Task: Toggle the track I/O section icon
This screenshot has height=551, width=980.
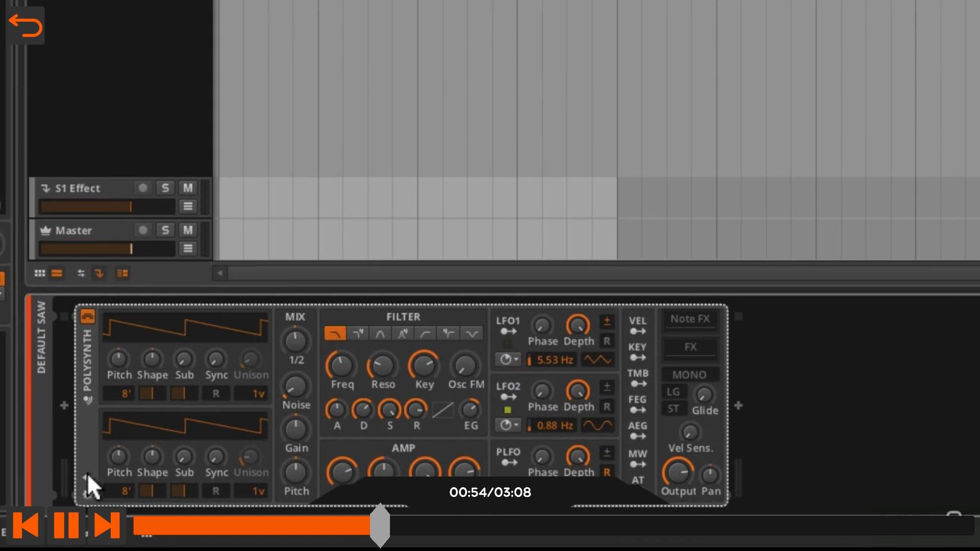Action: [81, 273]
